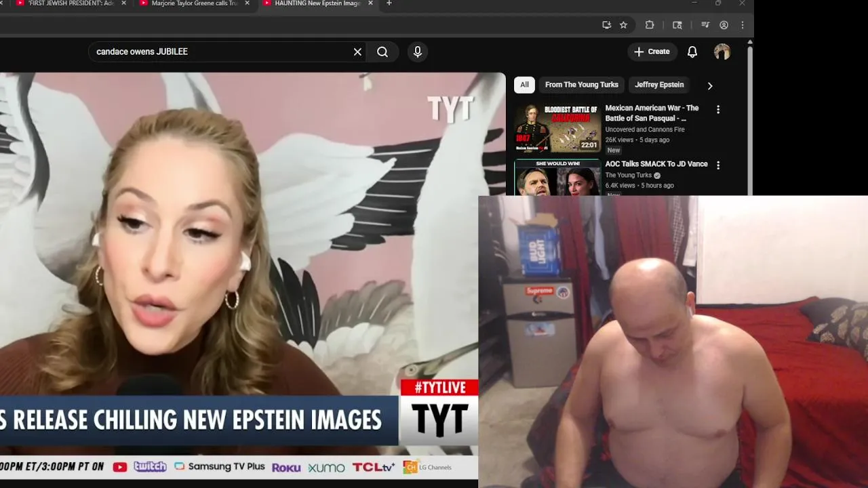Open the media controls icon in toolbar

click(705, 25)
